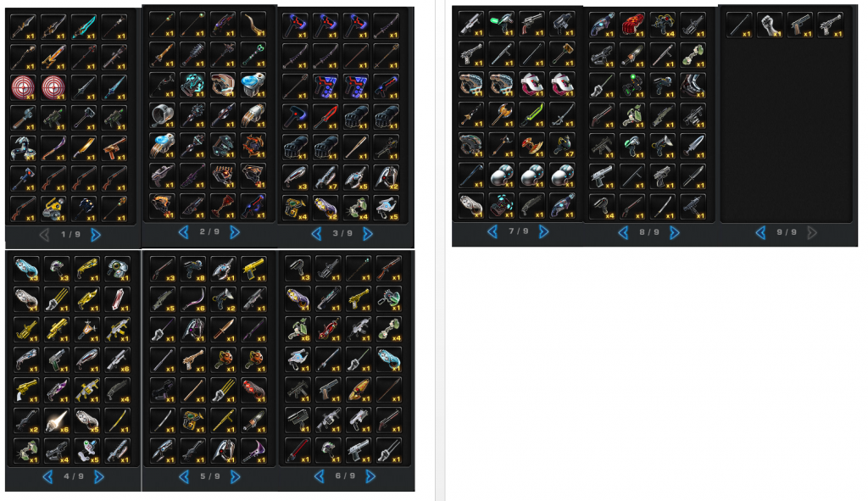Screen dimensions: 868x501
Task: Select the orange double-bladed axe on page 7/9
Action: tap(532, 146)
